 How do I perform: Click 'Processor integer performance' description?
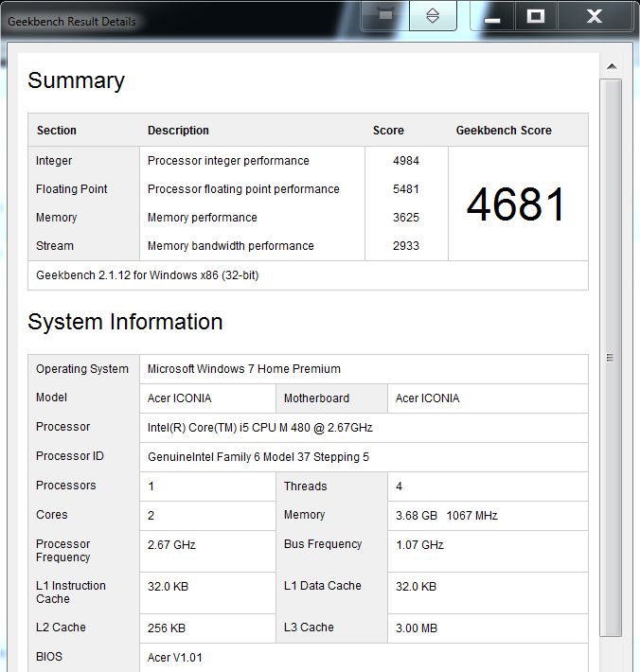pyautogui.click(x=228, y=161)
